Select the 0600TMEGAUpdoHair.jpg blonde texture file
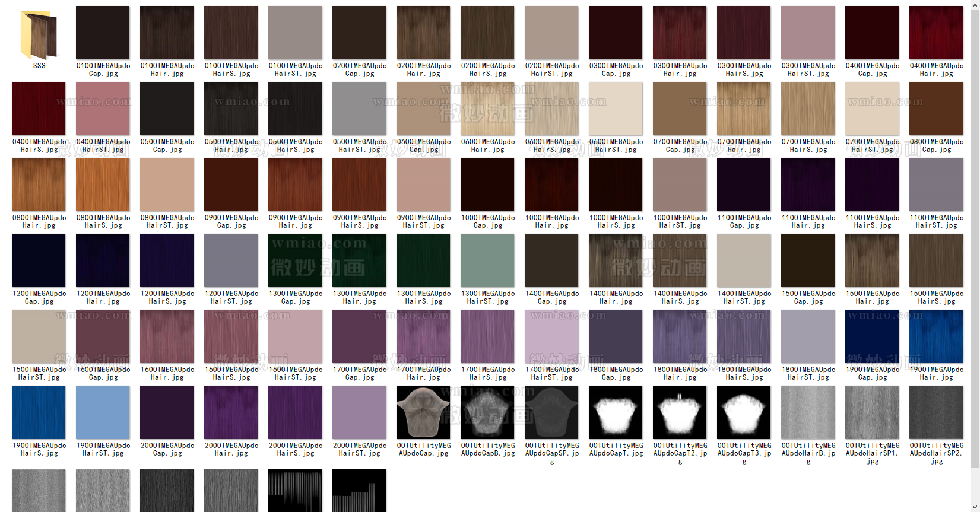Screen dimensions: 980x512 (x=487, y=109)
